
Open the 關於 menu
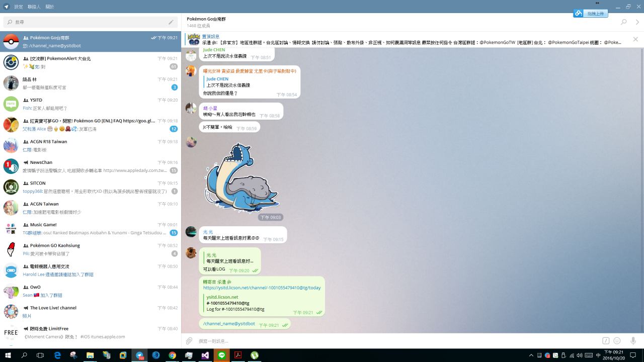tap(50, 7)
